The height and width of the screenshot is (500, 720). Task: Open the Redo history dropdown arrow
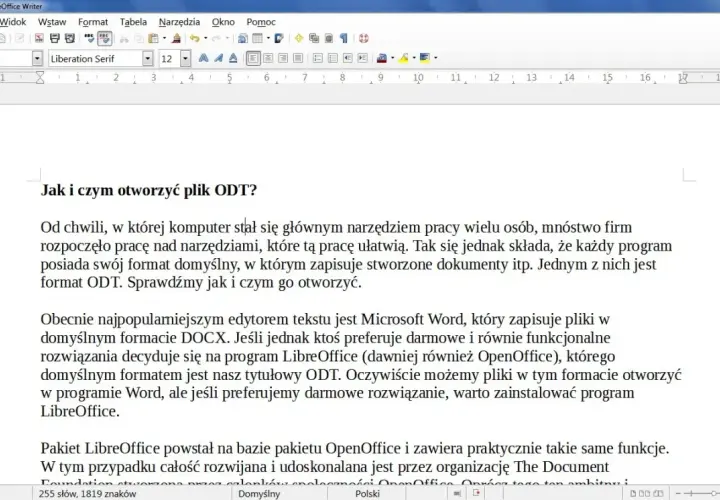pos(227,39)
